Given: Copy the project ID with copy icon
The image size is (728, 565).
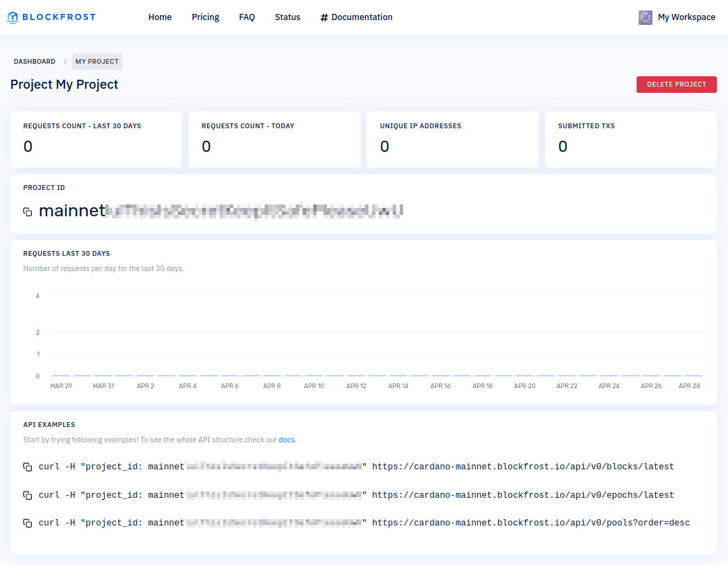Looking at the screenshot, I should pyautogui.click(x=28, y=212).
